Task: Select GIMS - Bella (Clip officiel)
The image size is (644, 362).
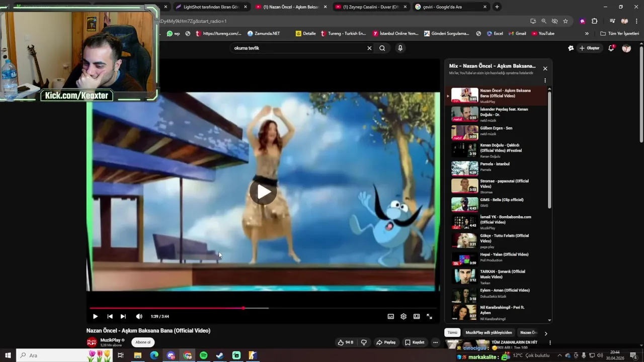Action: point(497,204)
